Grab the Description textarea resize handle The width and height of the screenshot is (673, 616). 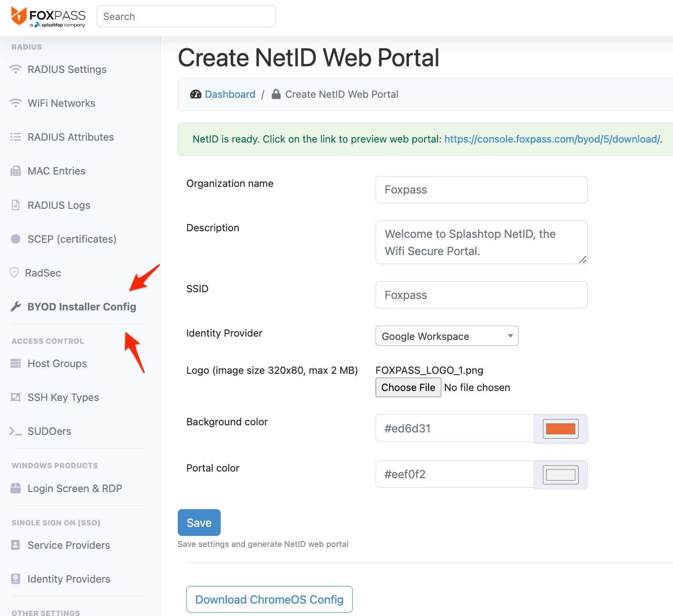pos(583,259)
